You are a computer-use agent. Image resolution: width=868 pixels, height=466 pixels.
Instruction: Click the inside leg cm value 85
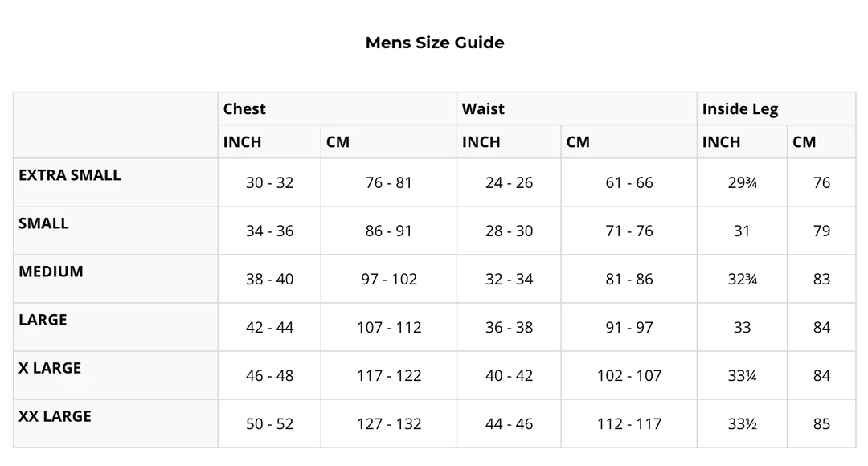click(821, 423)
